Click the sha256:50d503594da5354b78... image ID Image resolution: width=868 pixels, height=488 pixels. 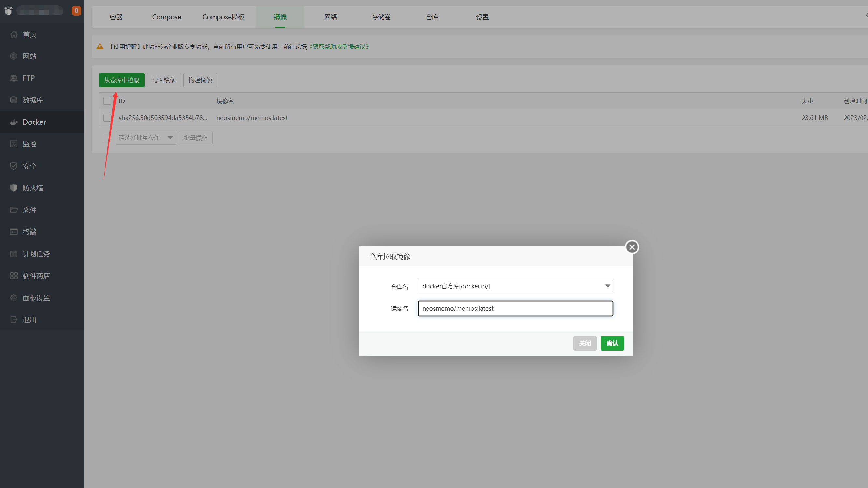coord(163,118)
